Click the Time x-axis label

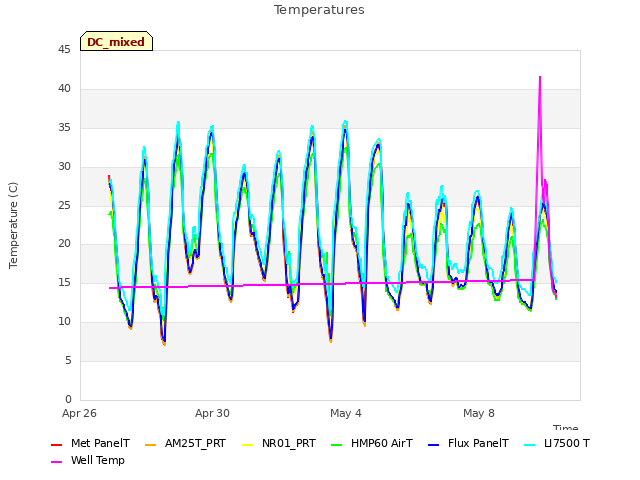click(x=566, y=427)
